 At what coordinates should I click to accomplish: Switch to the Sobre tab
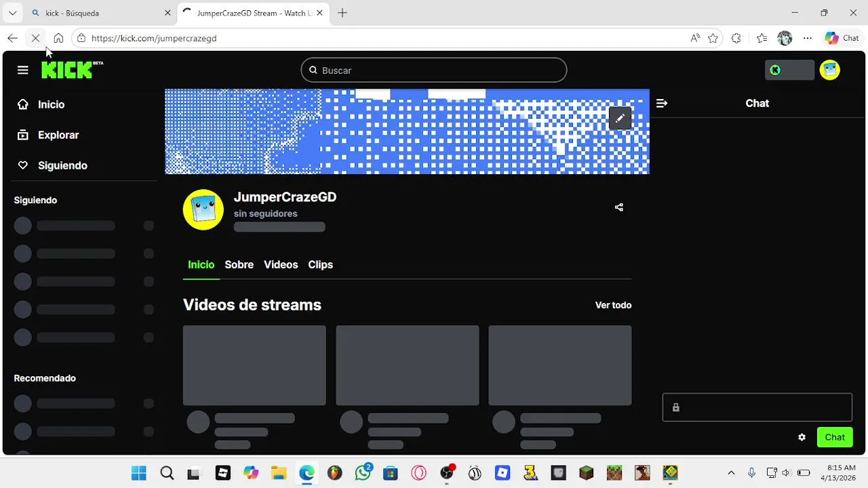[x=239, y=264]
